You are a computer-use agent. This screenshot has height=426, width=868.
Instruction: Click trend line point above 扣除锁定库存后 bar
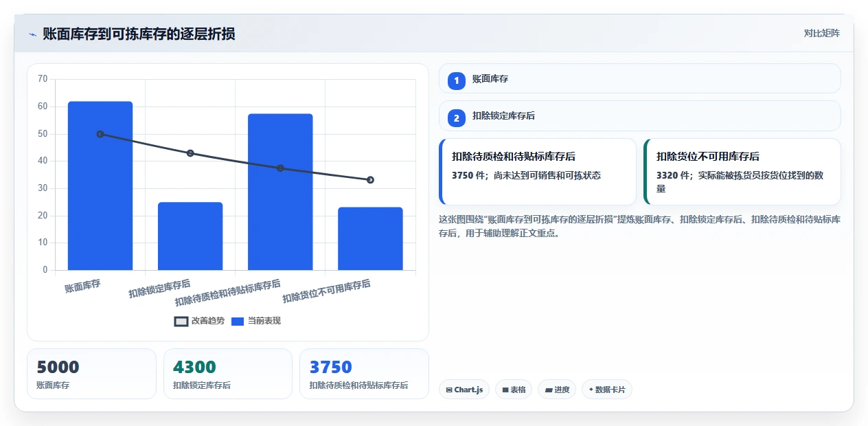190,153
